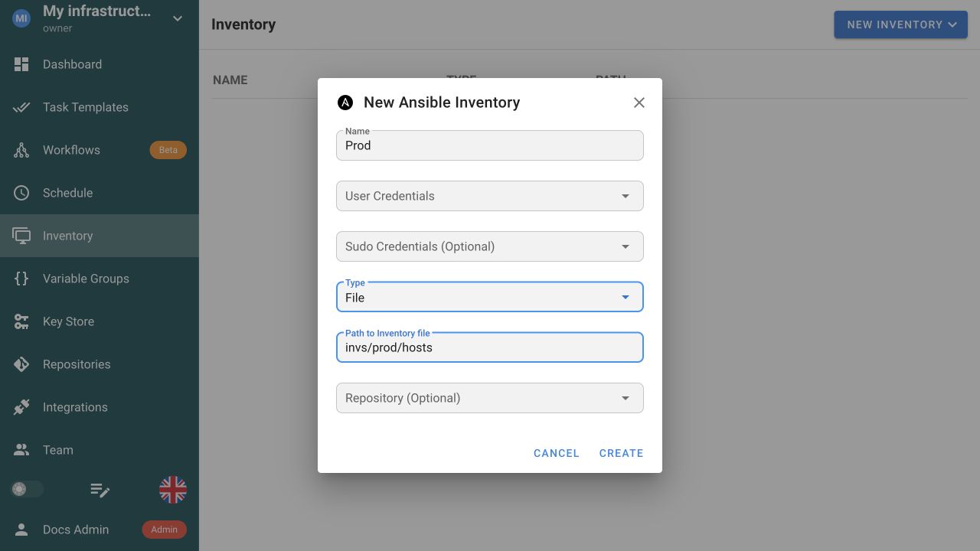
Task: Click the Ansible logo in dialog header
Action: pyautogui.click(x=345, y=103)
